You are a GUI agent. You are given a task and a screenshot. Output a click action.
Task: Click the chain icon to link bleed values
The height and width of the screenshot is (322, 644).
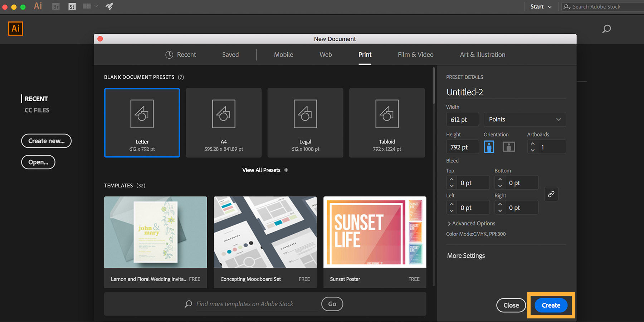point(551,194)
